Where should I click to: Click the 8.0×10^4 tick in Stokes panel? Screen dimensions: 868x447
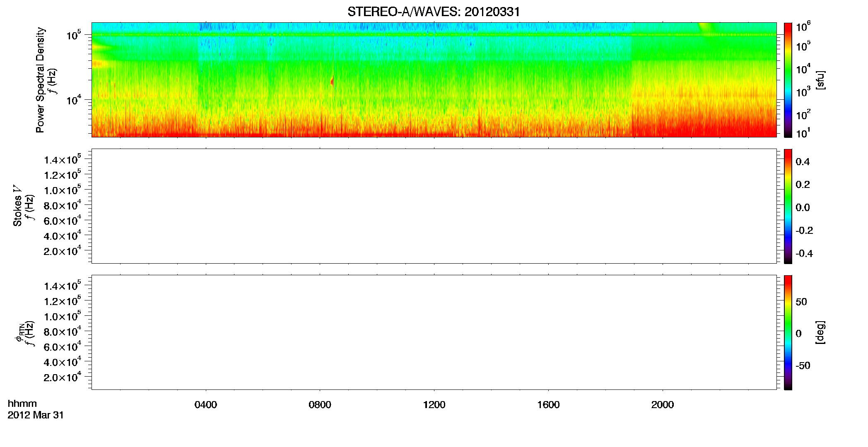(63, 205)
